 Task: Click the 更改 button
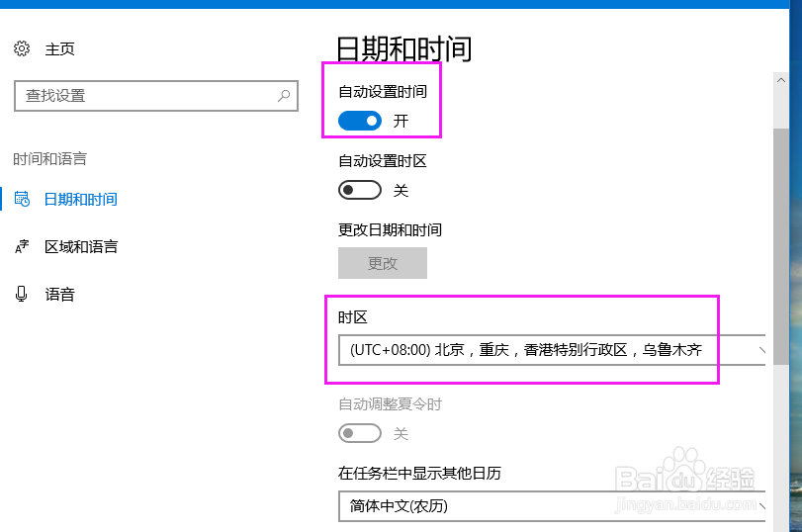pyautogui.click(x=383, y=263)
